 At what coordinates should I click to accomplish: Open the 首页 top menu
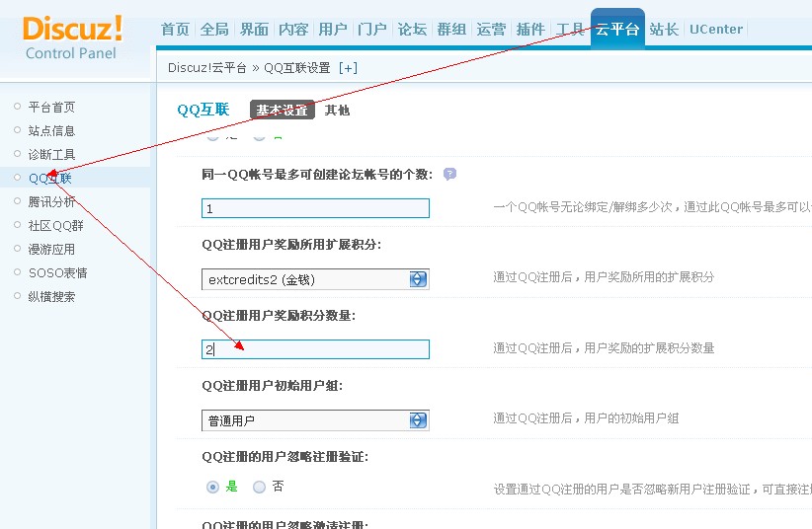175,29
